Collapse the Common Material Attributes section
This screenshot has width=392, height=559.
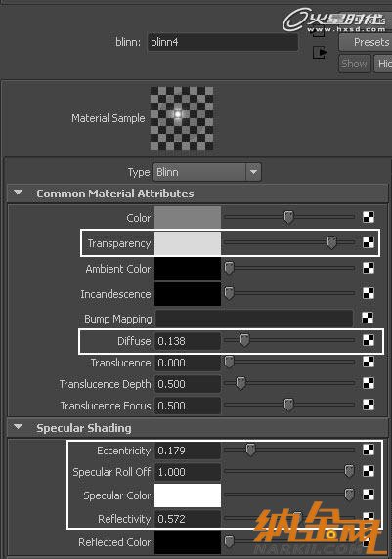(18, 193)
